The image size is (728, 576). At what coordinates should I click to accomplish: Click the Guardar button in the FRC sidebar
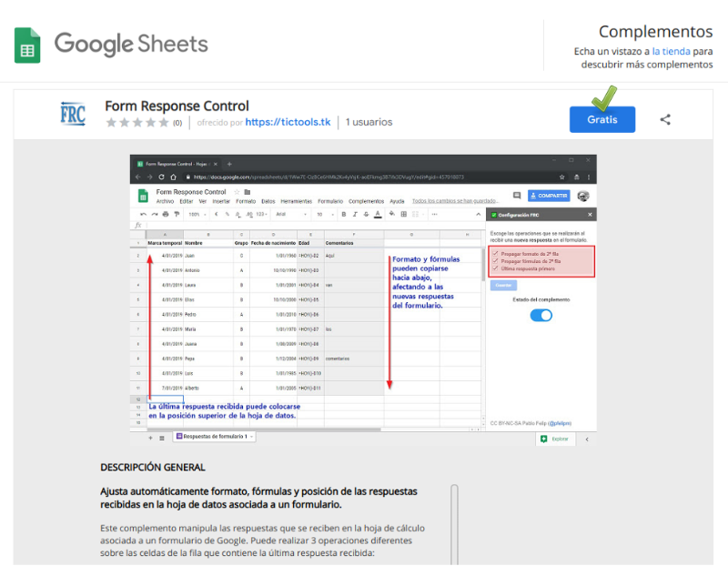[503, 285]
